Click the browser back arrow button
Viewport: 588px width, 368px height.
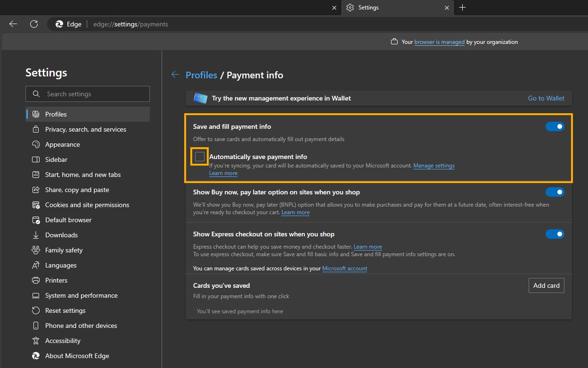pyautogui.click(x=13, y=24)
